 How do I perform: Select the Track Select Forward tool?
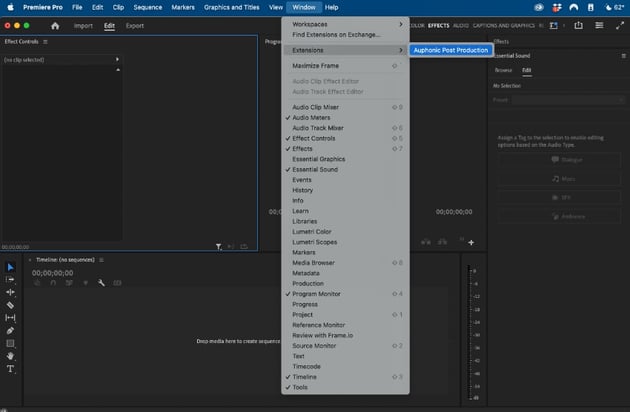[x=10, y=279]
